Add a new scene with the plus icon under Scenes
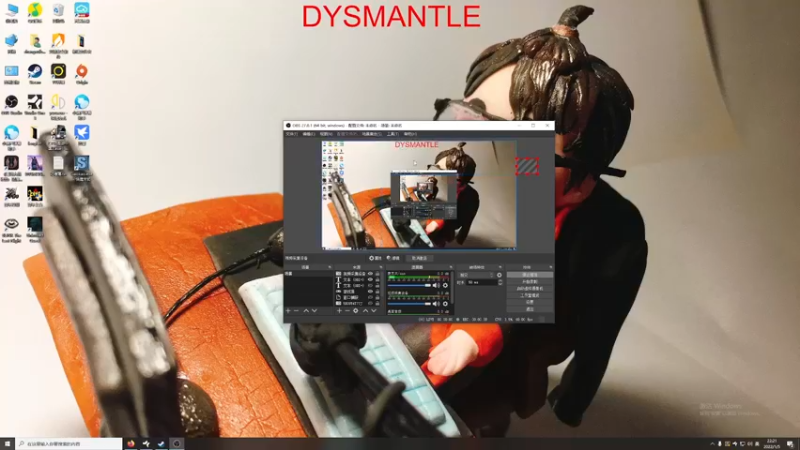Screen dimensions: 800x450 [288, 311]
